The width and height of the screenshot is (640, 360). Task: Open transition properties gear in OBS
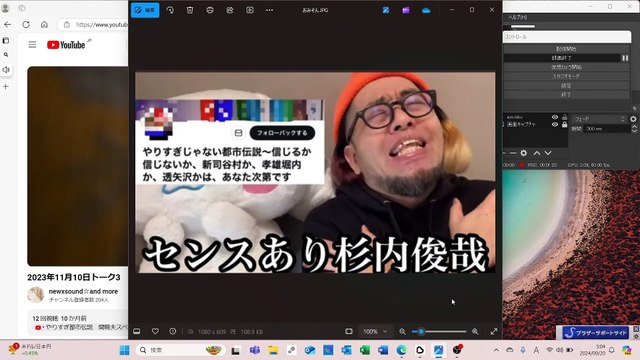click(x=633, y=119)
